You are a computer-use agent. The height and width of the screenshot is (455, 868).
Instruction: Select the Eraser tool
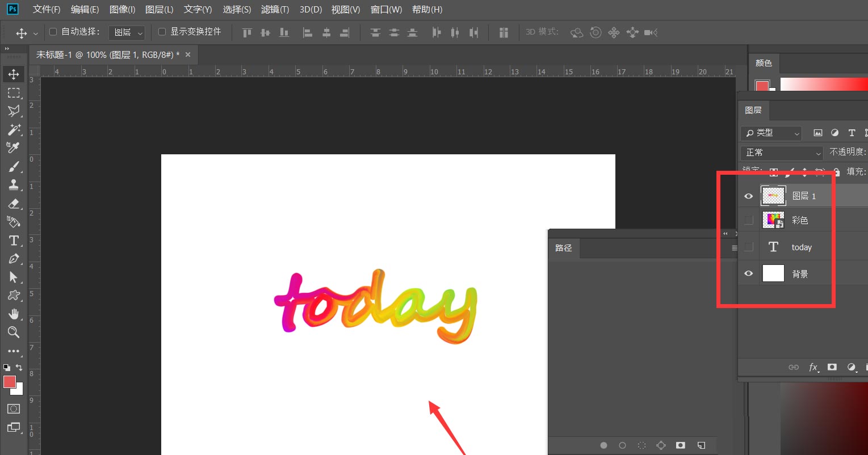14,203
